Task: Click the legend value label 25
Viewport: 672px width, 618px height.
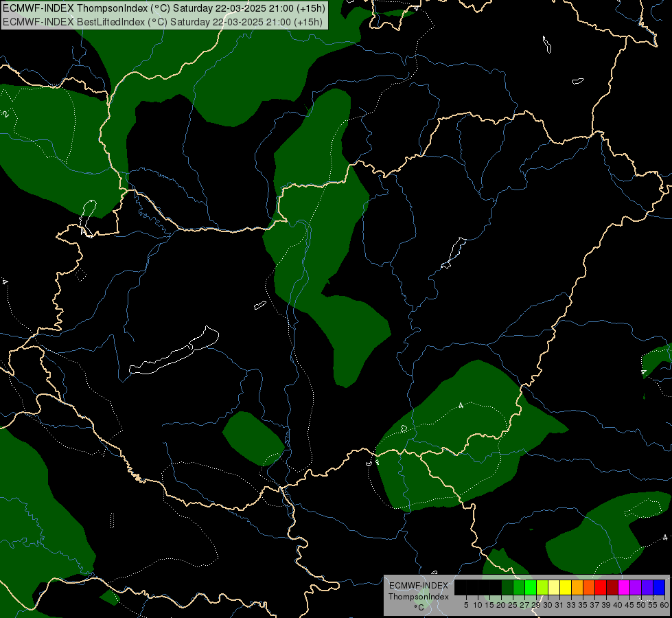Action: (513, 605)
